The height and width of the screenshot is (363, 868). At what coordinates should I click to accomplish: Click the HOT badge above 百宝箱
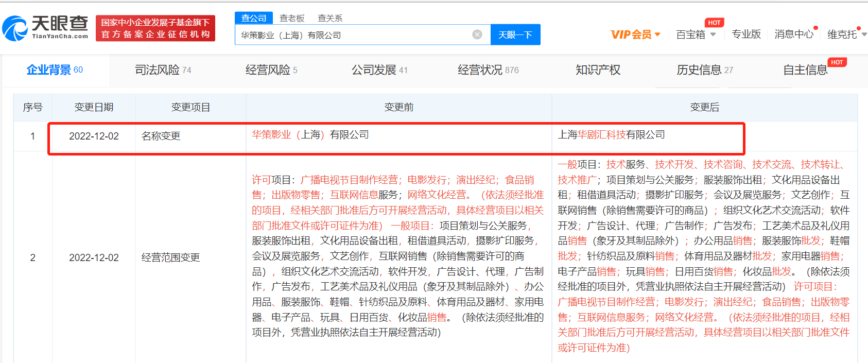tap(714, 23)
